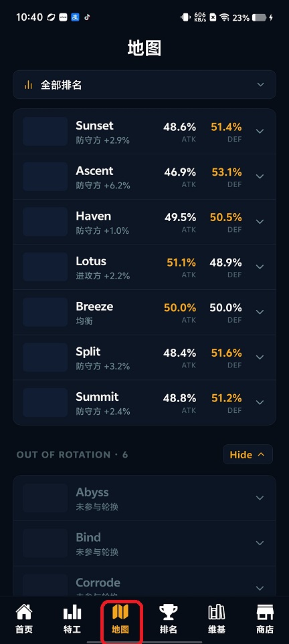Hide the out of rotation maps

pyautogui.click(x=248, y=454)
